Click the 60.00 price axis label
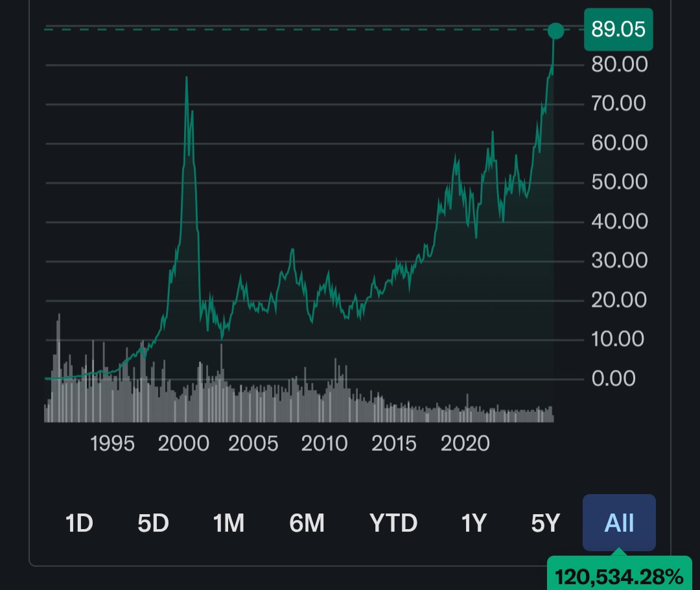 pyautogui.click(x=619, y=143)
